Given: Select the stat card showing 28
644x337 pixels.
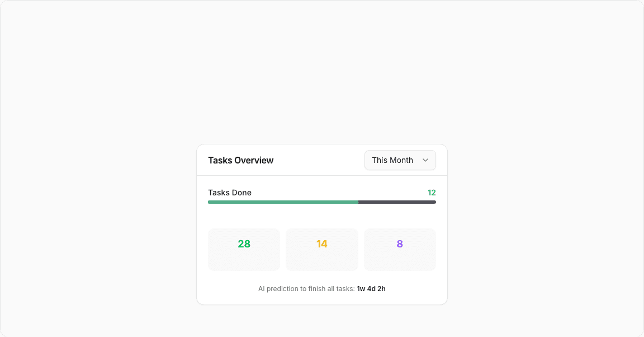Looking at the screenshot, I should [x=244, y=259].
